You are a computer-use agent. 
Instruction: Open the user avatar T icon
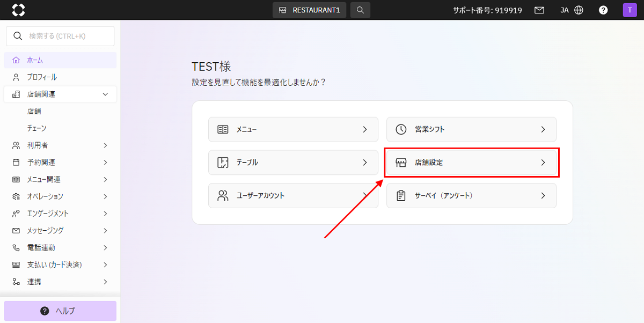(629, 10)
